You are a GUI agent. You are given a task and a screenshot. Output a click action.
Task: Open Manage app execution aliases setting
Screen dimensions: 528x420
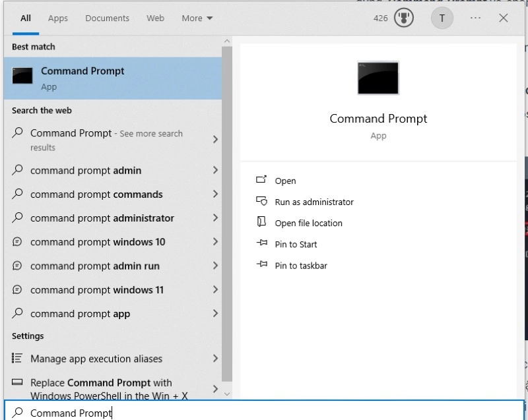point(113,359)
